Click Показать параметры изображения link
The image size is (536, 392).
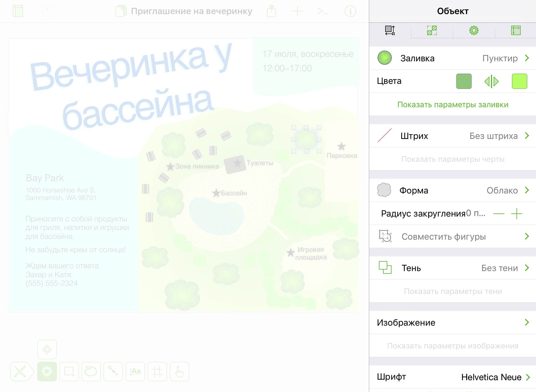[453, 346]
